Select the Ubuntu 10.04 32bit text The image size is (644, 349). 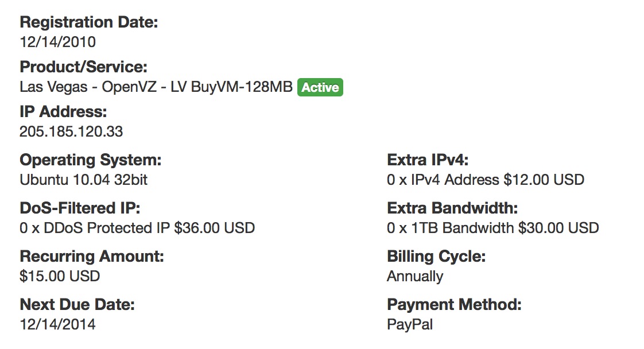click(x=83, y=180)
